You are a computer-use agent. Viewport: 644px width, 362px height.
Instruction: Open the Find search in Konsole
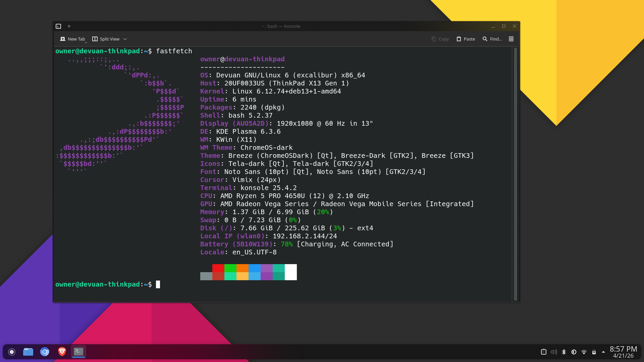tap(492, 39)
